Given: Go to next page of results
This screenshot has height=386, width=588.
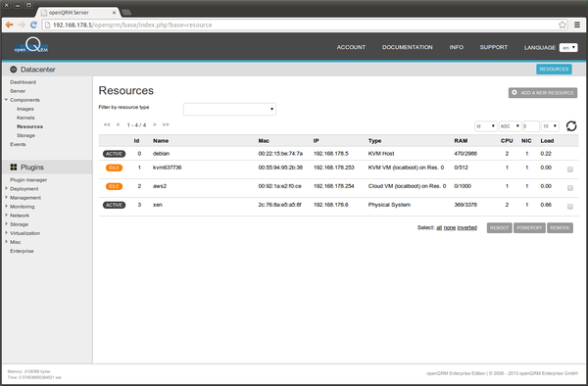Looking at the screenshot, I should point(155,124).
